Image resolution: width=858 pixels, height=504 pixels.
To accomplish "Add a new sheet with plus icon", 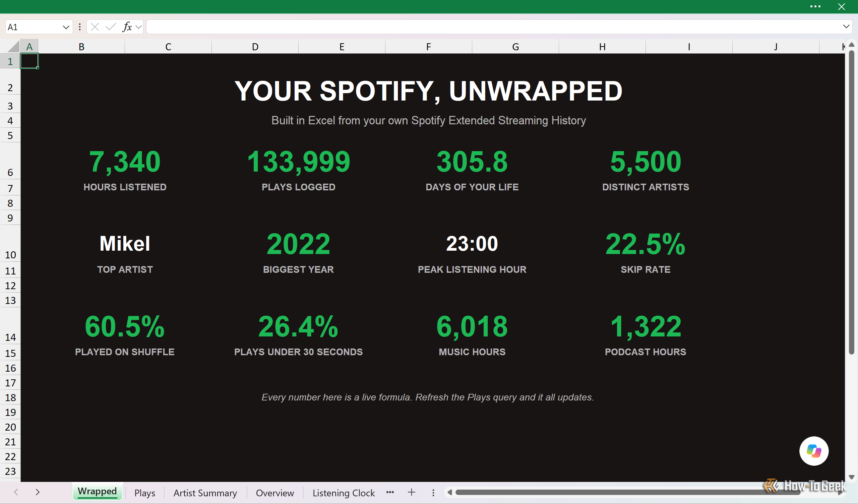I will coord(411,492).
